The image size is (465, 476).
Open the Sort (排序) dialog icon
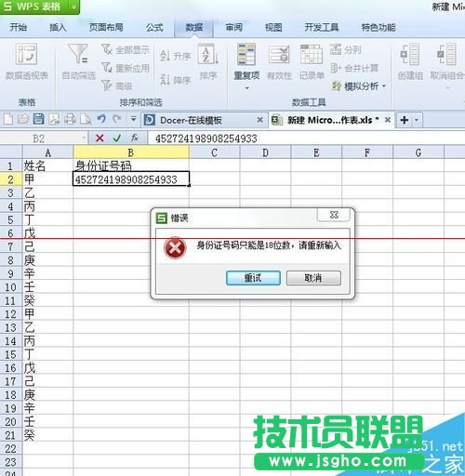pyautogui.click(x=208, y=61)
